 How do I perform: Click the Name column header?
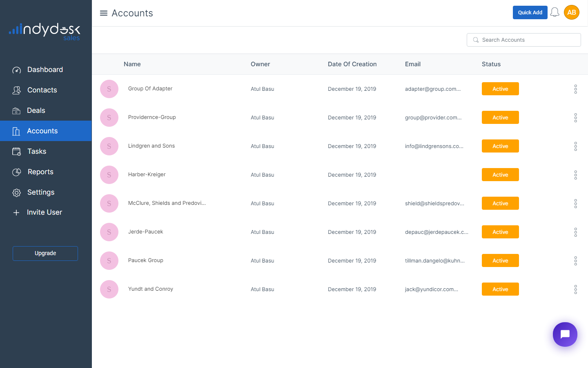click(132, 64)
